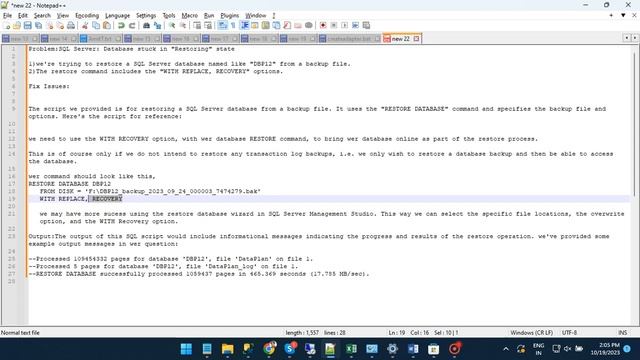This screenshot has height=360, width=640.
Task: Click the Save All toolbar icon
Action: [x=38, y=25]
